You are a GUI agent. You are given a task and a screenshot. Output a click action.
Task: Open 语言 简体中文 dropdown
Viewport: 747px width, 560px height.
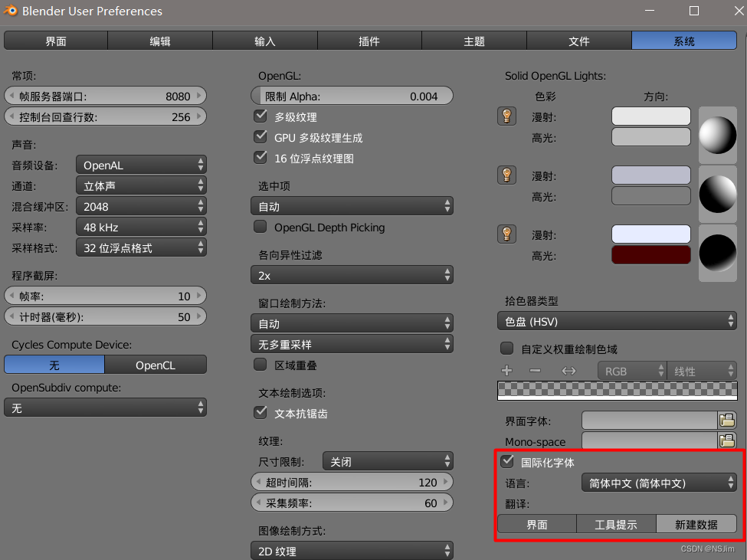coord(660,483)
